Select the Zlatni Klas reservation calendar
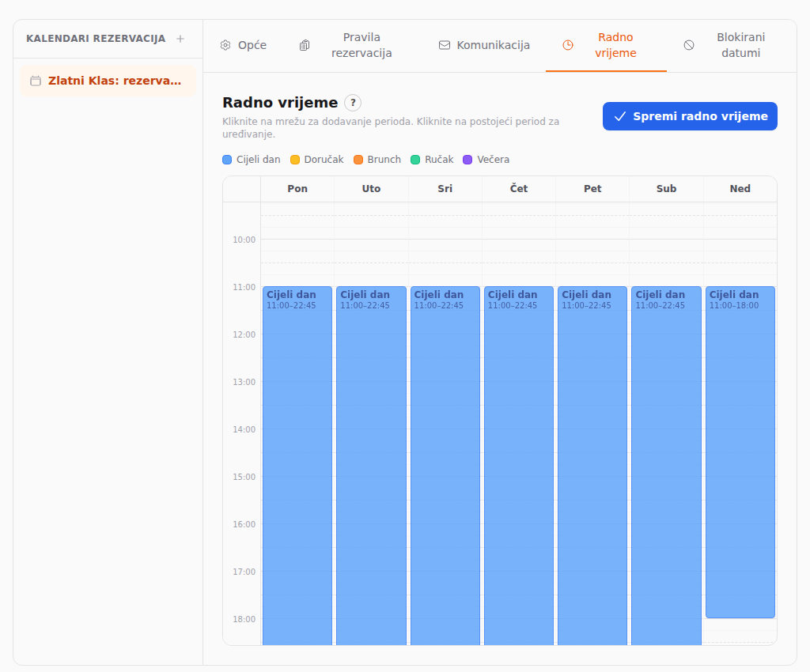The width and height of the screenshot is (810, 672). 108,81
